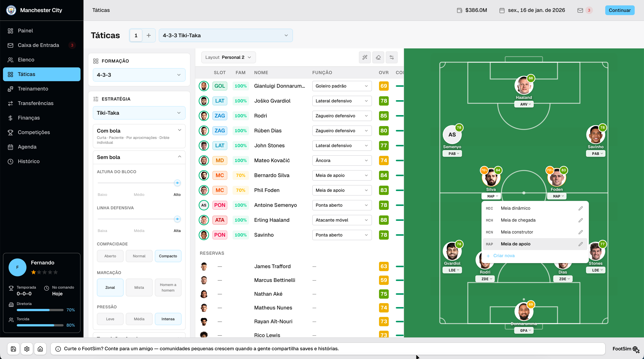Click Haaland's AMV role button on pitch
The width and height of the screenshot is (644, 359).
pos(524,104)
